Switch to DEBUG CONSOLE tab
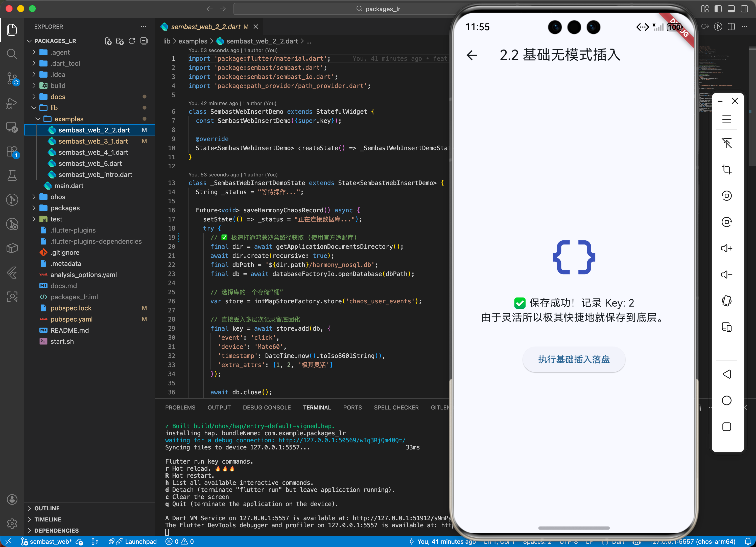 click(267, 407)
